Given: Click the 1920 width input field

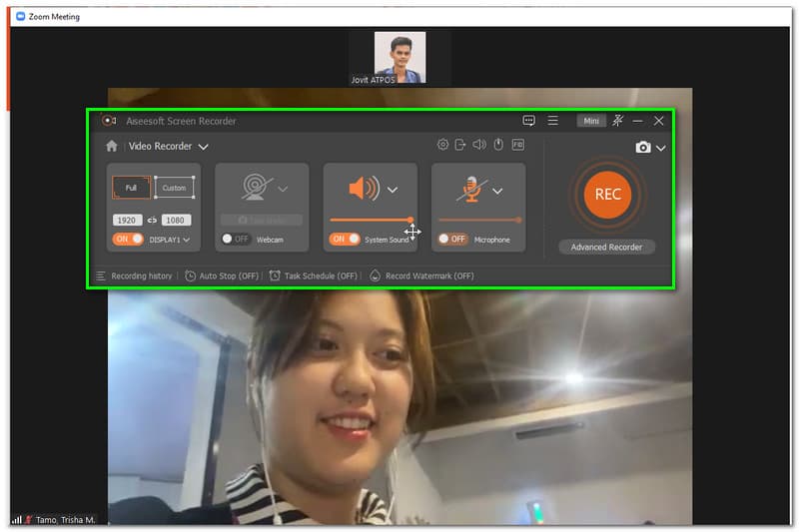Looking at the screenshot, I should tap(127, 220).
